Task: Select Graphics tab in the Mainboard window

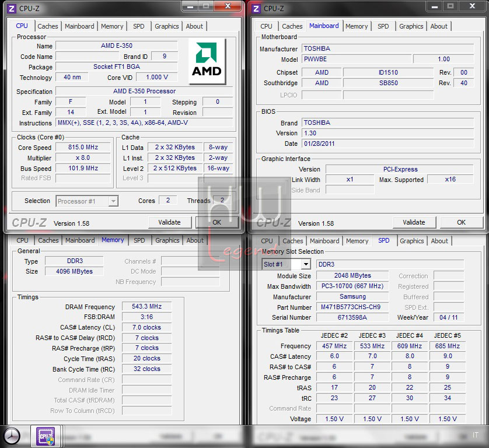Action: (x=411, y=26)
